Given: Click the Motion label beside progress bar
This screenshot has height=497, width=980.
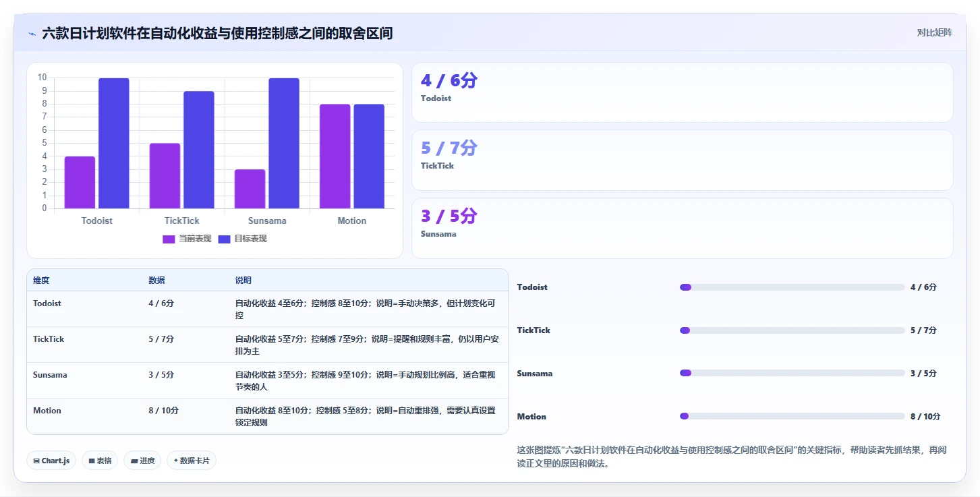Looking at the screenshot, I should point(531,417).
